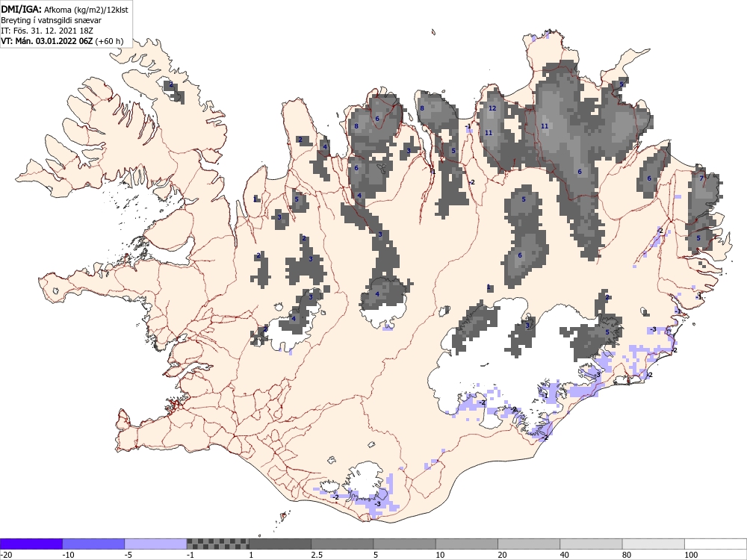Click the dark purple -20 to -10 legend swatch

point(31,544)
